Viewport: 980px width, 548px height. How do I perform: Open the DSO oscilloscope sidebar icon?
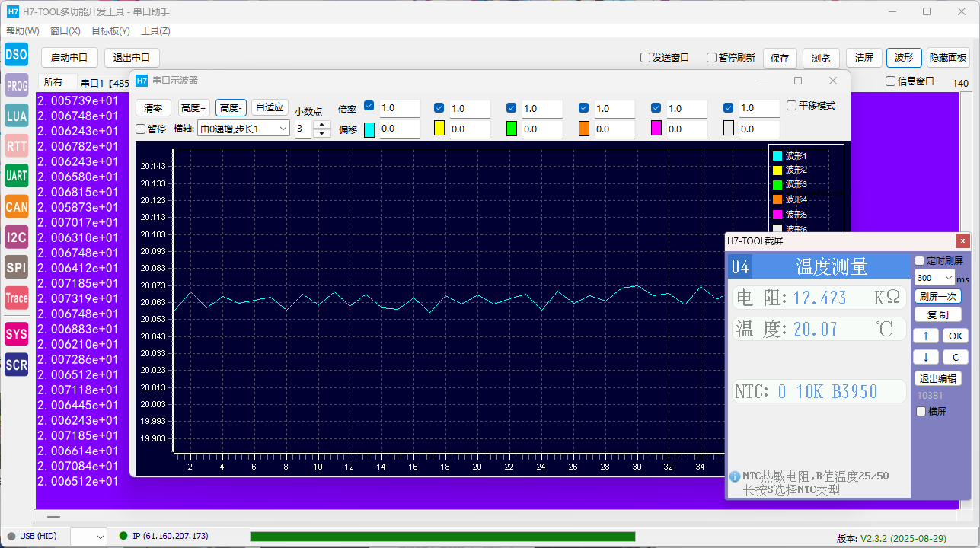[x=17, y=55]
